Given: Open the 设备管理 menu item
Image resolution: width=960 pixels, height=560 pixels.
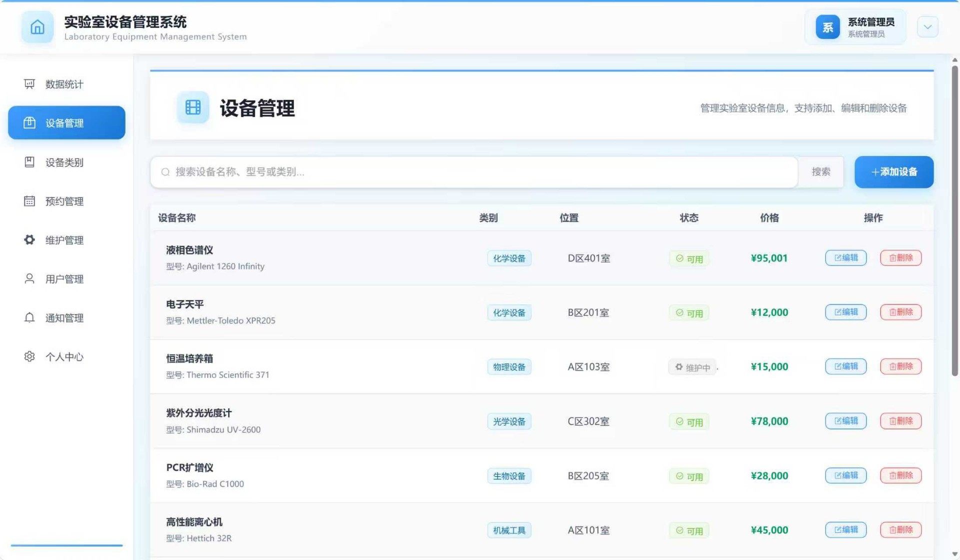Looking at the screenshot, I should point(66,123).
